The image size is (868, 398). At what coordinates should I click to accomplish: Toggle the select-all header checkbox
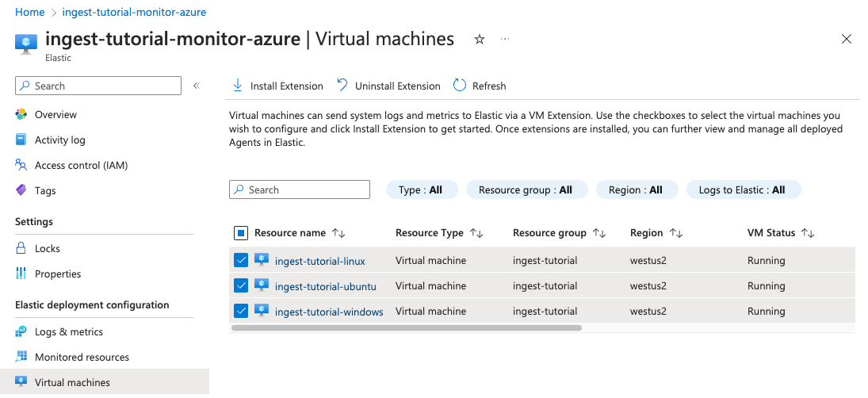[x=242, y=233]
